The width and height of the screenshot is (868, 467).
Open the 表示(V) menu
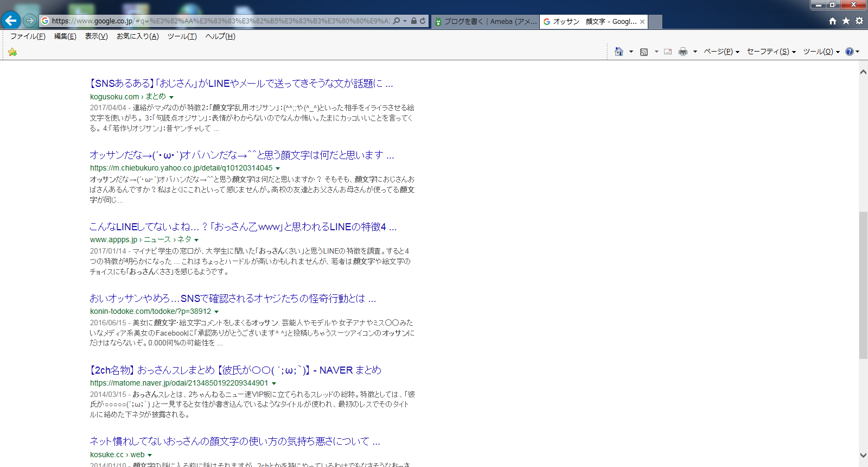[96, 36]
